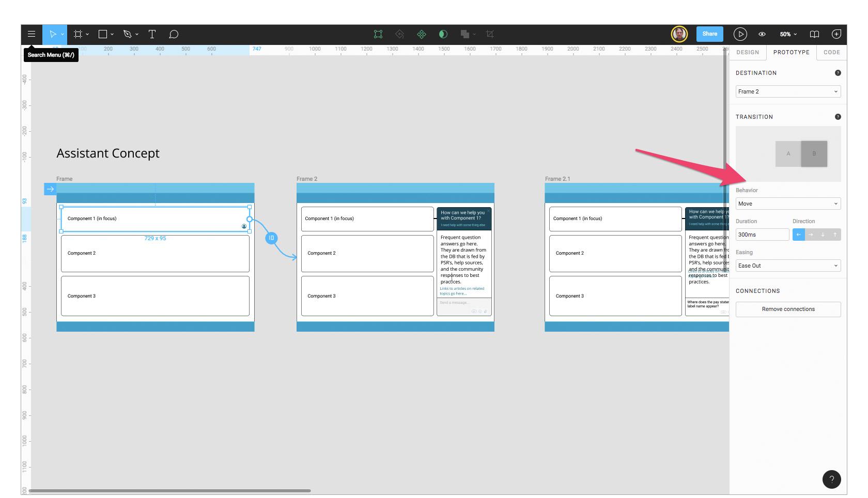This screenshot has height=498, width=868.
Task: Open the Behavior dropdown set to Move
Action: [787, 204]
